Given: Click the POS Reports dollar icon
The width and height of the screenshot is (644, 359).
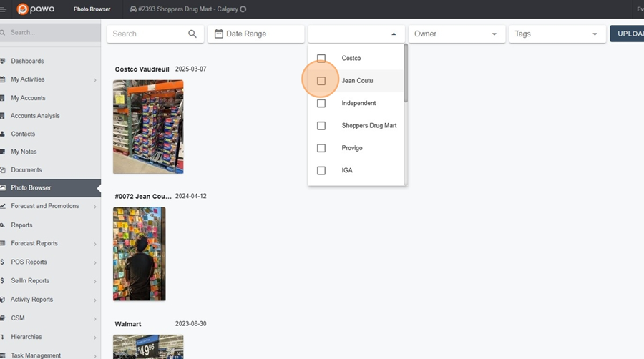Looking at the screenshot, I should 2,262.
